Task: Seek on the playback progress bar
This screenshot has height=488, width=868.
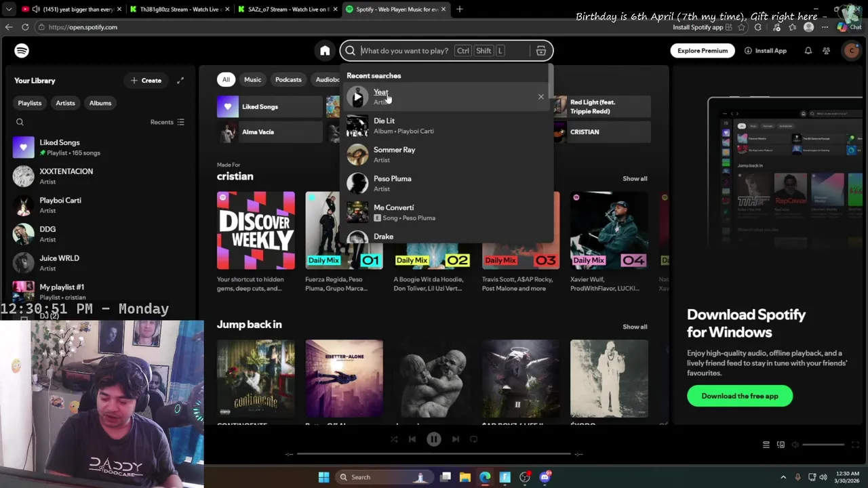Action: pos(434,454)
